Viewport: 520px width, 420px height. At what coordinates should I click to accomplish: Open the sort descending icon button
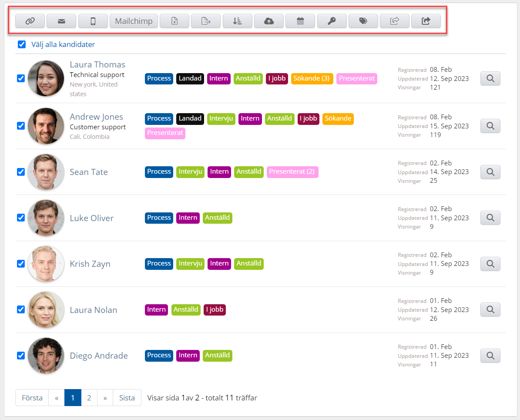point(237,21)
